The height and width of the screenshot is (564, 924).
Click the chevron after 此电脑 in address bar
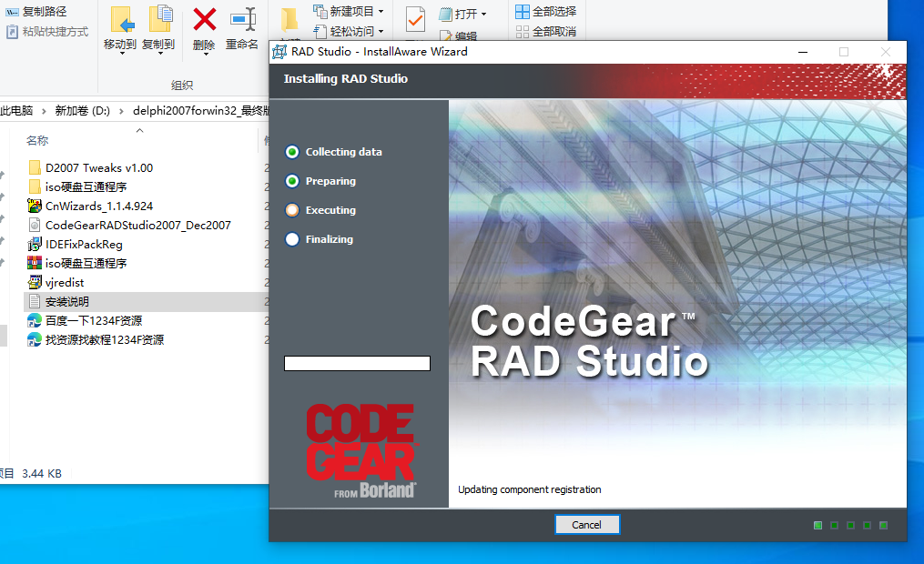tap(44, 111)
